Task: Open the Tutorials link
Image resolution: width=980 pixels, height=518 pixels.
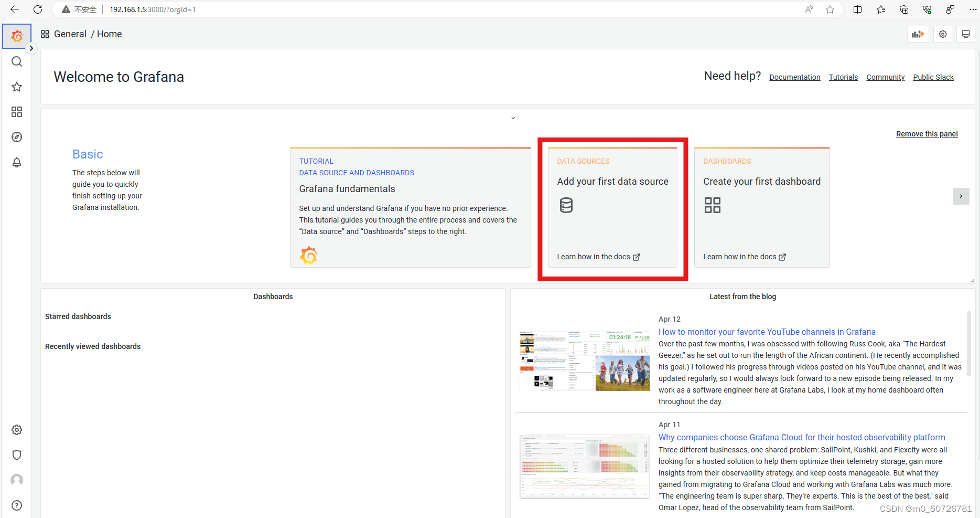Action: pos(843,77)
